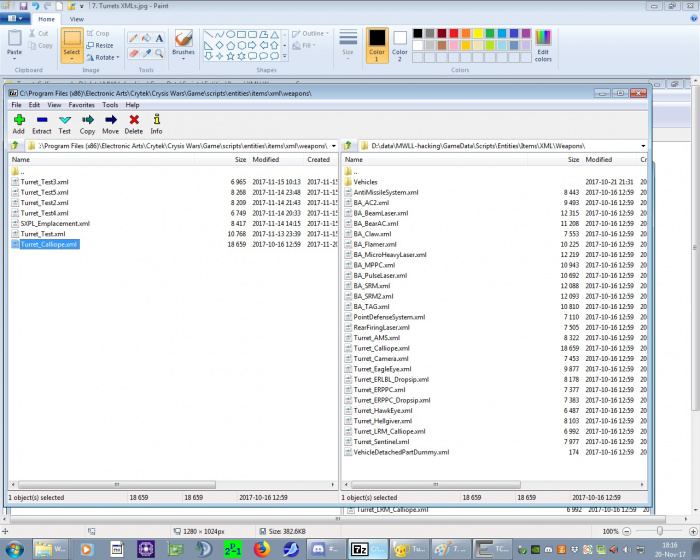Switch to the View ribbon tab
The height and width of the screenshot is (560, 700).
(77, 19)
